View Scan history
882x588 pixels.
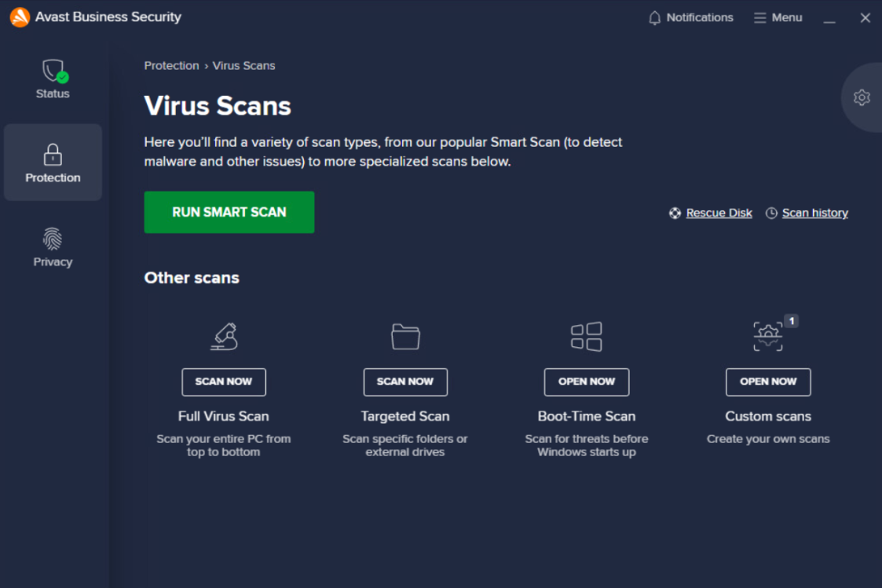click(814, 213)
